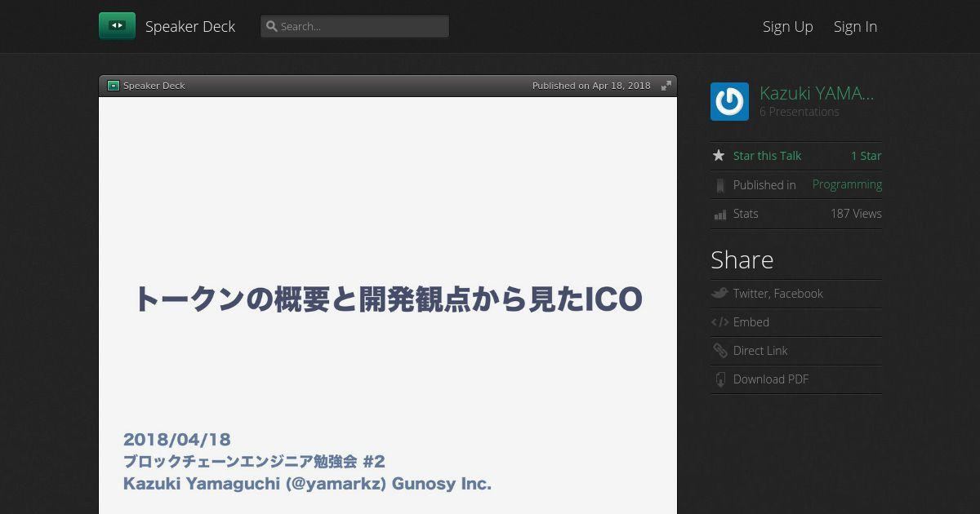Click the Twitter bird share icon
The height and width of the screenshot is (514, 980).
pyautogui.click(x=719, y=294)
